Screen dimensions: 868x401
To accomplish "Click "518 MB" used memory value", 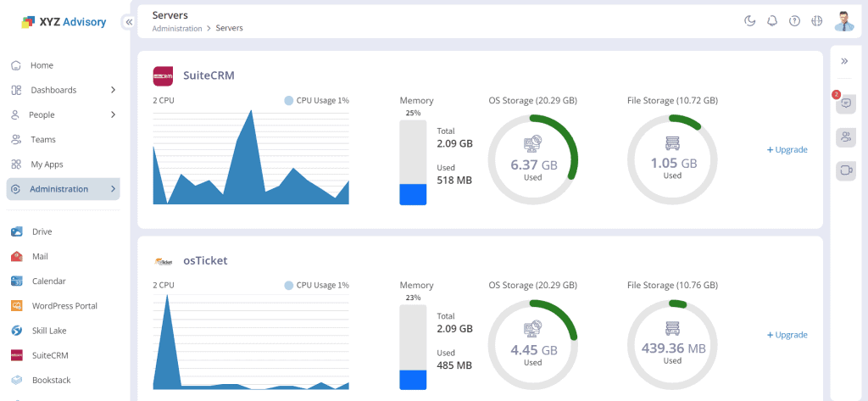I will click(x=454, y=180).
